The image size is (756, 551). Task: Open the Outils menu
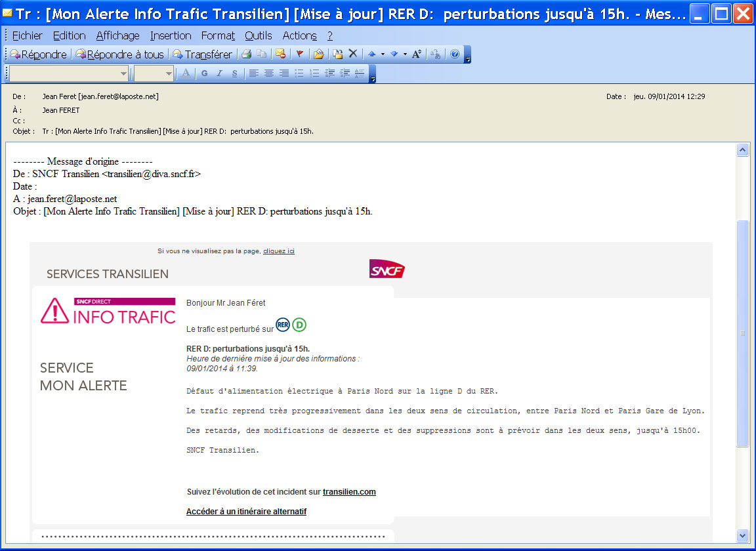click(259, 35)
